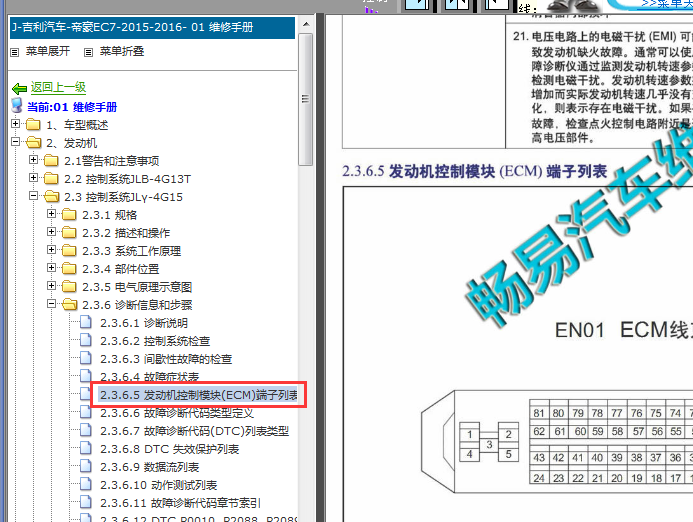Click the document icon for 2.3.6.8 DTC 失效保护列表

pyautogui.click(x=86, y=449)
